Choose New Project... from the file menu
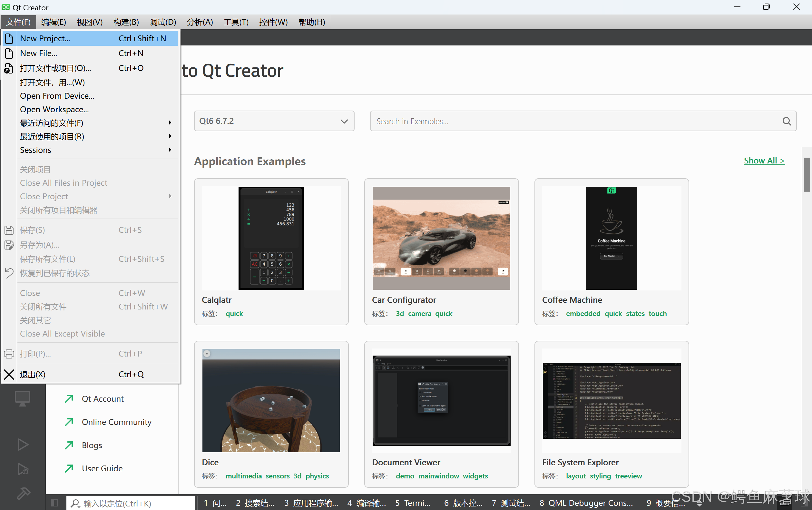812x510 pixels. (x=90, y=38)
